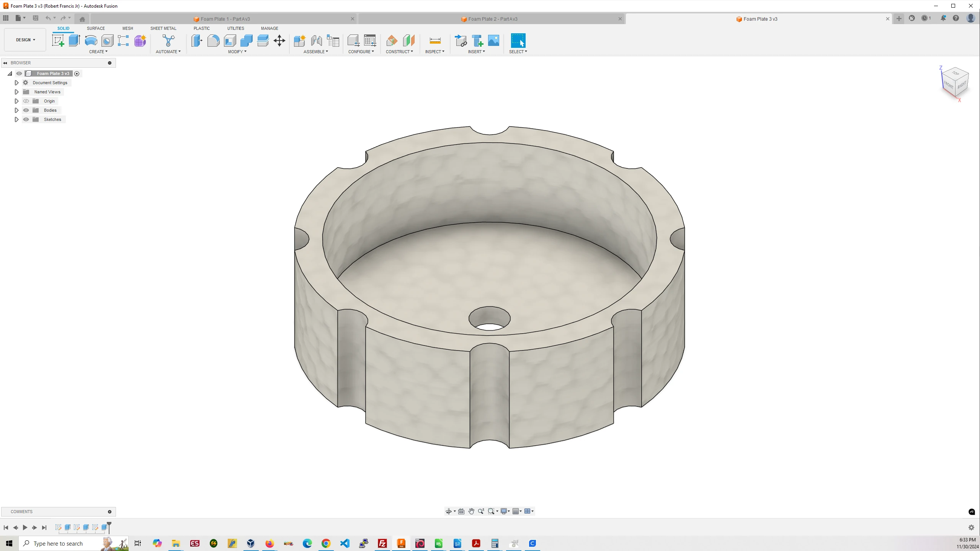
Task: Select the Midplane construct tool
Action: [408, 41]
